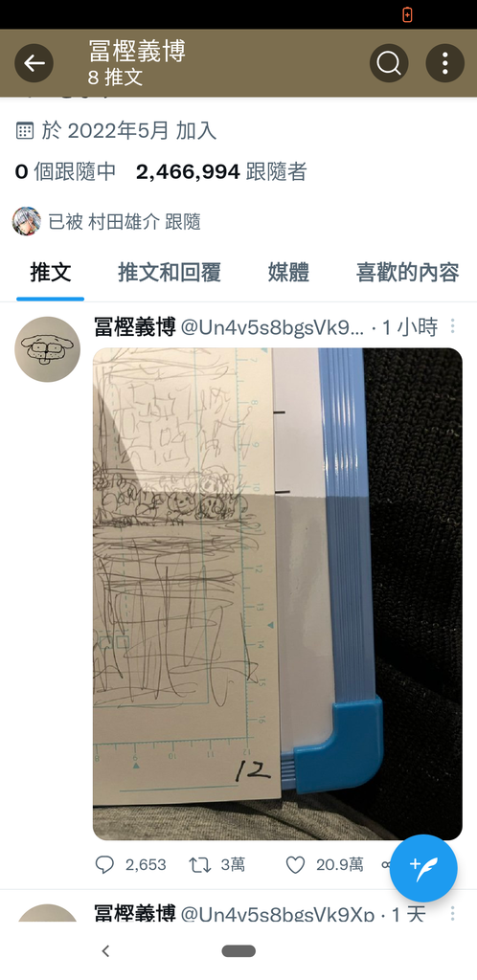Viewport: 477px width, 980px height.
Task: Open the 2,466,994 跟隨者 list
Action: (221, 171)
